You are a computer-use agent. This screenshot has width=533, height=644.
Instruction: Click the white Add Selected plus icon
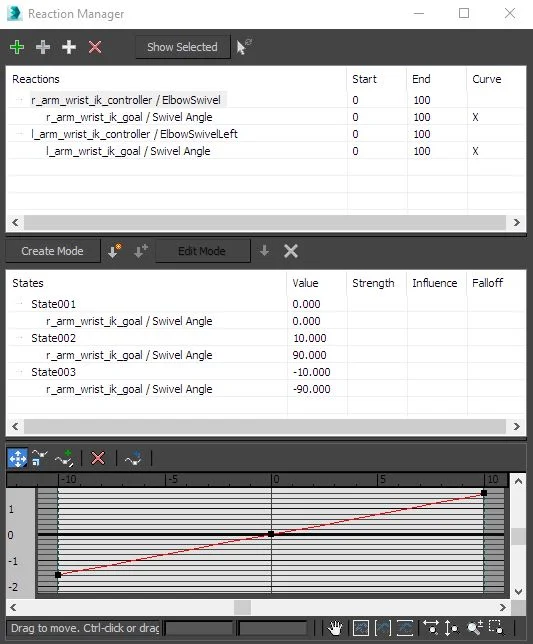tap(69, 47)
